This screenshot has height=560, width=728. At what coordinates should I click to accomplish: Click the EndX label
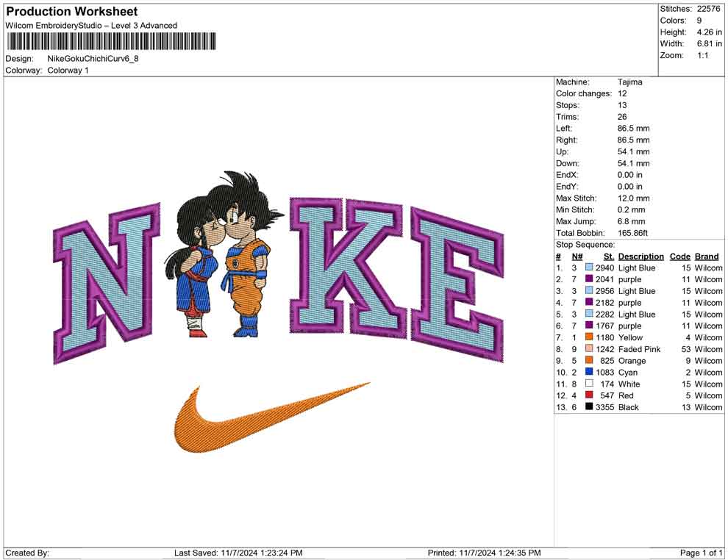tap(567, 174)
